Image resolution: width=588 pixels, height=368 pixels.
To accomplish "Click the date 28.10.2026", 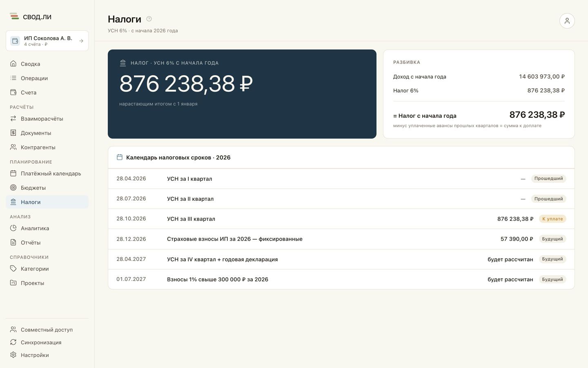I will [131, 219].
